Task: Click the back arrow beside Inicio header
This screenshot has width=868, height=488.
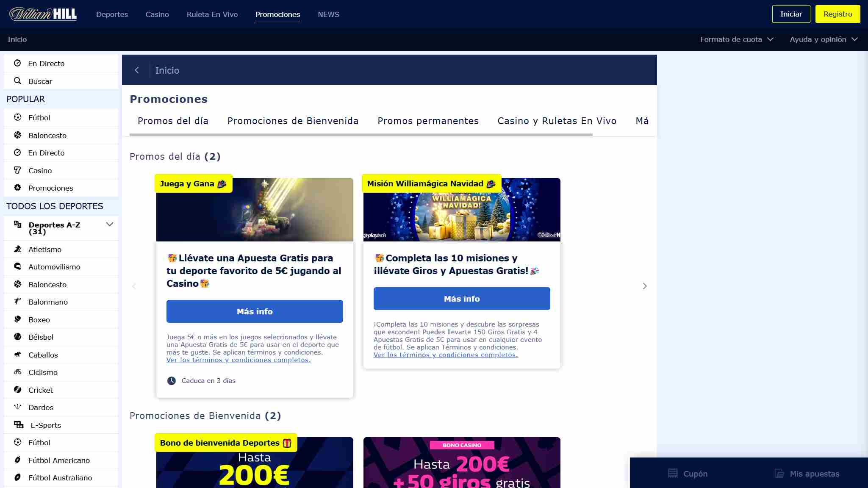Action: [136, 70]
